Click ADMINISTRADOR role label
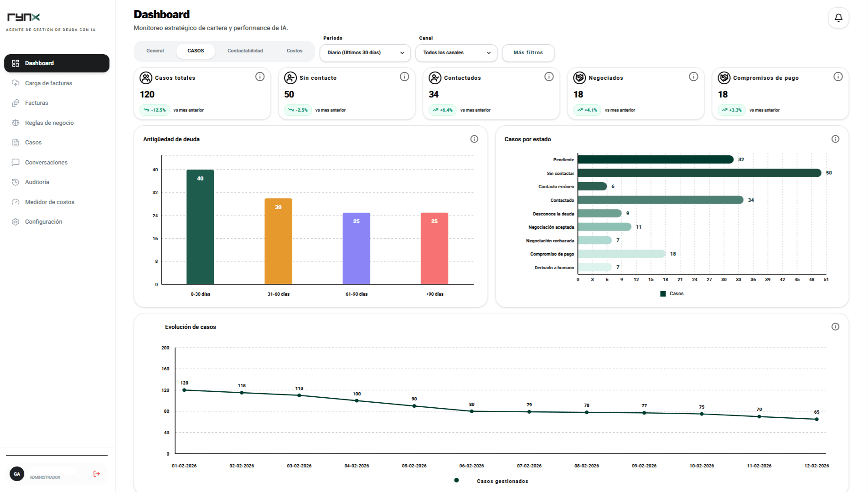The image size is (868, 492). (x=45, y=477)
